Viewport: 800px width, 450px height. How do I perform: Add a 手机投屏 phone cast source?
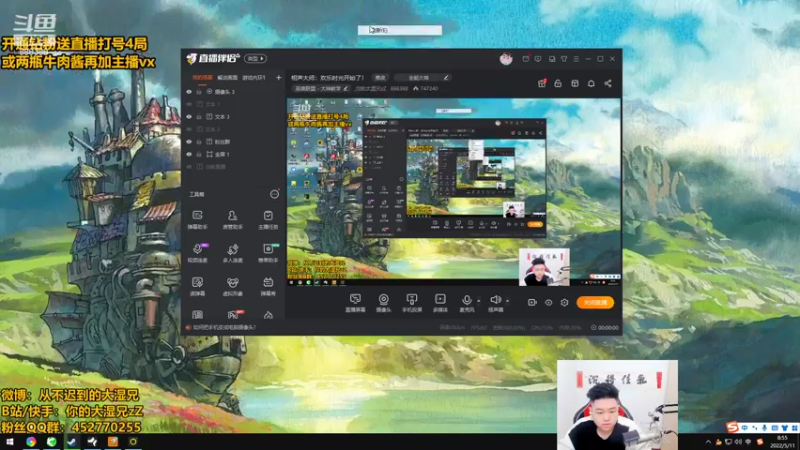(412, 303)
